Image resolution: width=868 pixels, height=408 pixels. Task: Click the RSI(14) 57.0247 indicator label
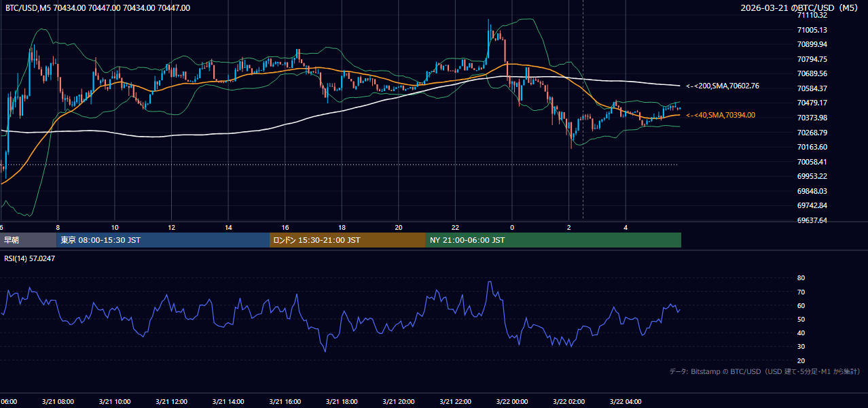click(x=30, y=259)
